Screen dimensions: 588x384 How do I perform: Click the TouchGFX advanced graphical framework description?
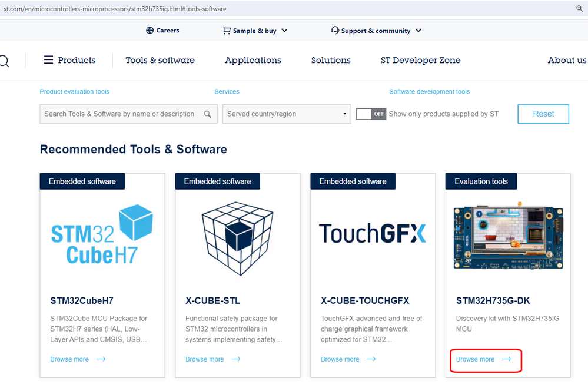[371, 329]
